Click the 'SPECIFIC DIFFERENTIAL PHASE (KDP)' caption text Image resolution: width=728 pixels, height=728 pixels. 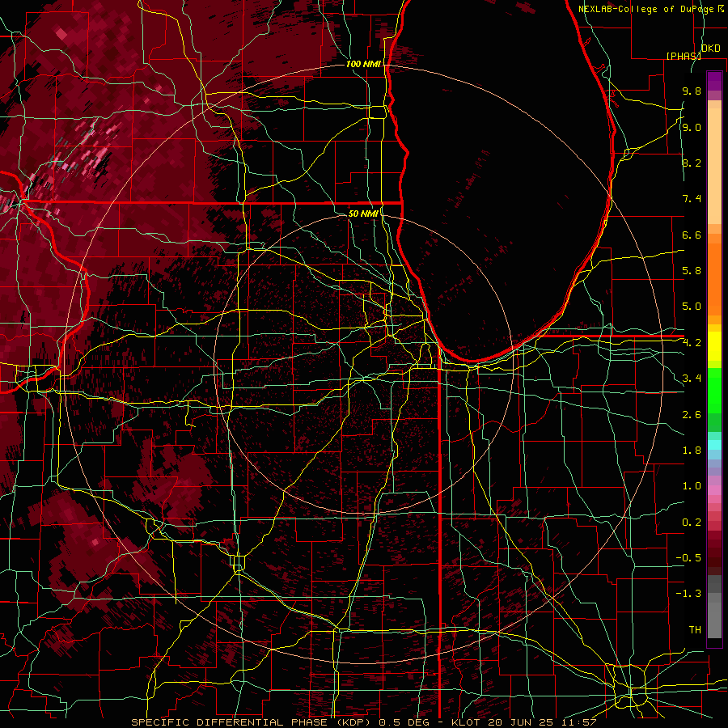tap(252, 722)
